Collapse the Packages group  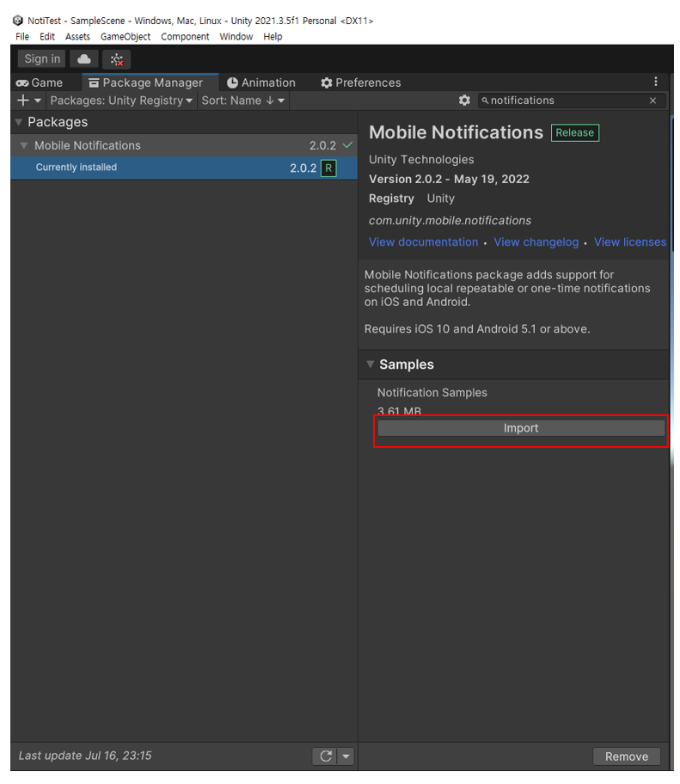click(x=19, y=122)
